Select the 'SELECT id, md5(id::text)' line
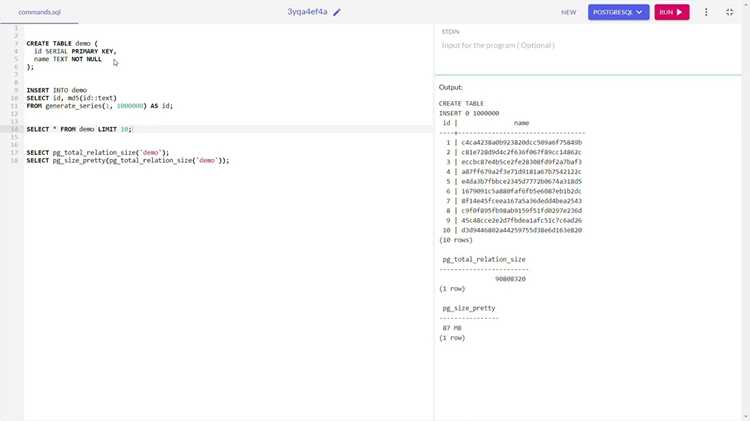This screenshot has width=750, height=421. point(71,98)
